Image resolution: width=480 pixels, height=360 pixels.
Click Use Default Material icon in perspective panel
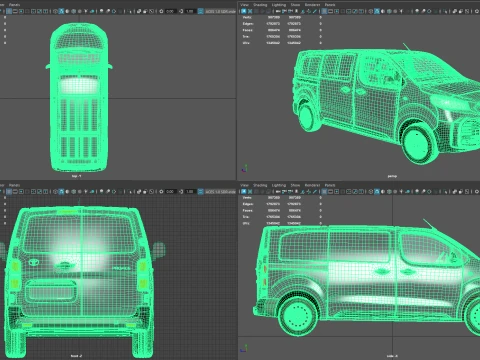tap(383, 11)
